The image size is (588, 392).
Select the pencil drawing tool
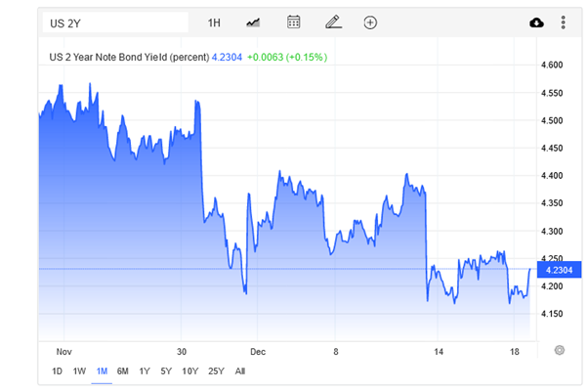point(333,22)
